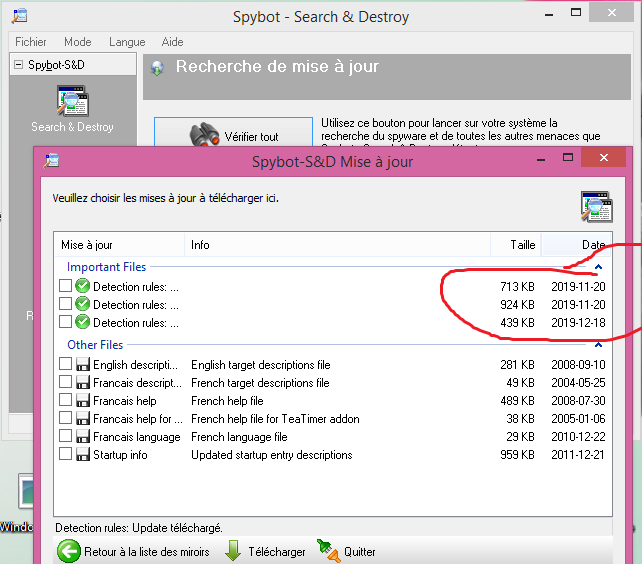Check the first Detection rules checkbox
The height and width of the screenshot is (564, 642).
[65, 287]
